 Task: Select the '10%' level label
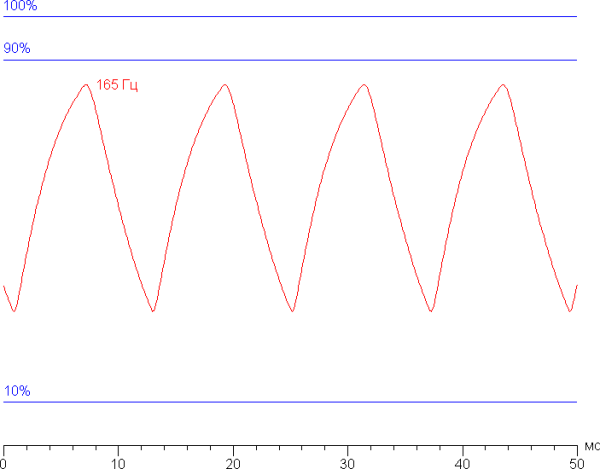tap(17, 391)
